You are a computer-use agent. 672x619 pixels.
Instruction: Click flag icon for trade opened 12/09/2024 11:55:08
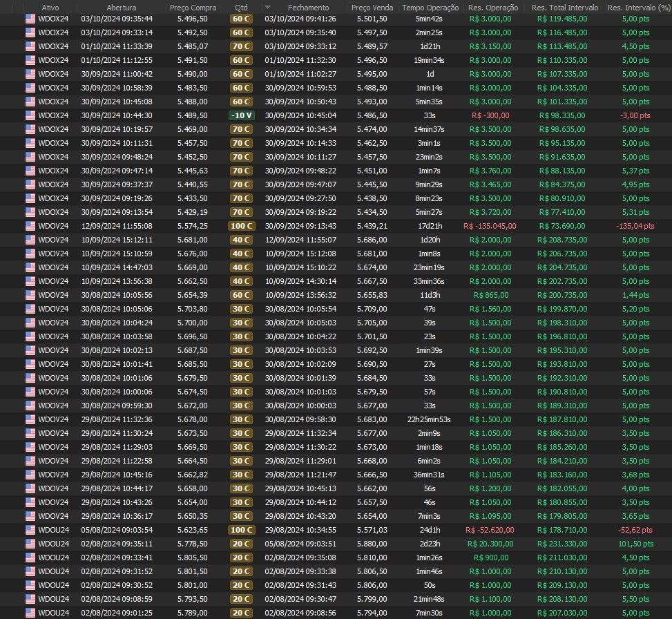[x=30, y=226]
